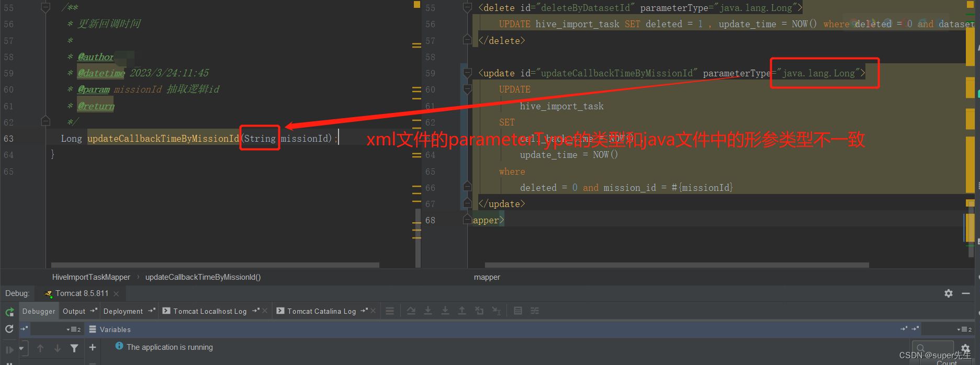Click the Trace Current Stream Chain icon
The image size is (980, 365).
(535, 311)
